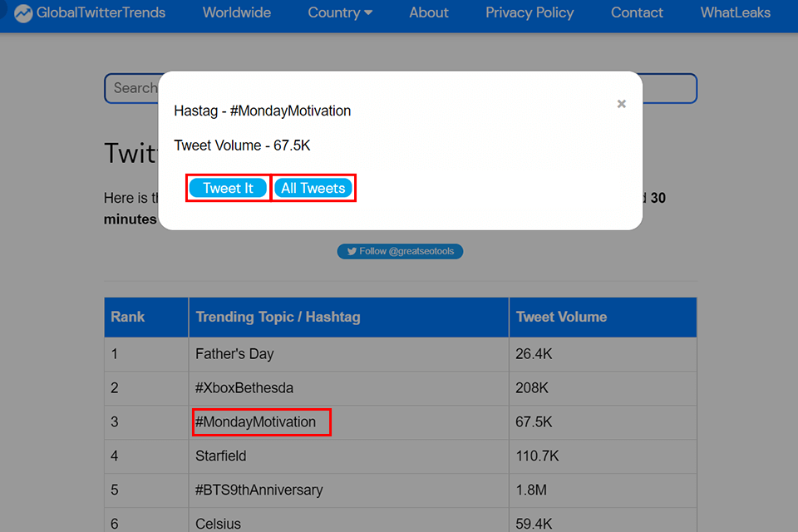Open the About page
798x532 pixels.
pyautogui.click(x=429, y=12)
